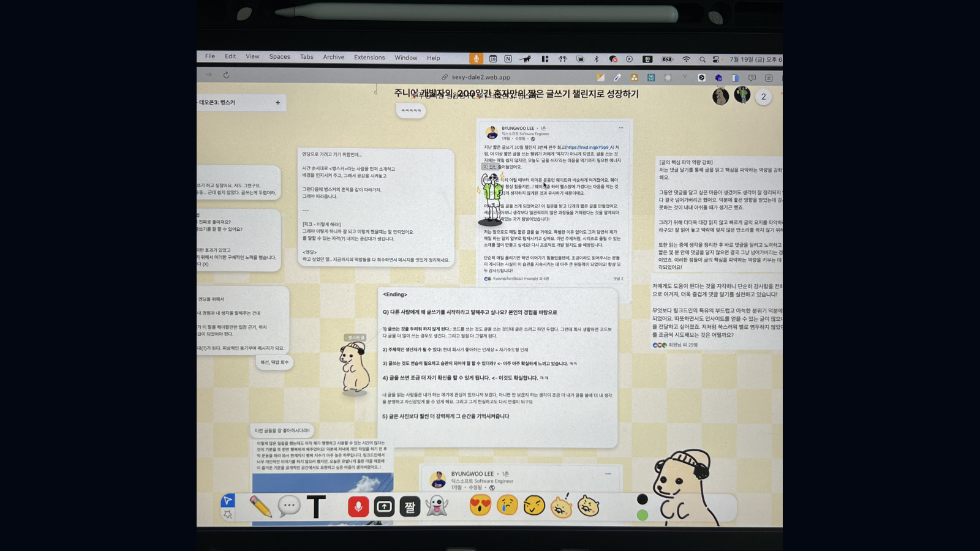
Task: Add a new tab with plus button
Action: 277,103
